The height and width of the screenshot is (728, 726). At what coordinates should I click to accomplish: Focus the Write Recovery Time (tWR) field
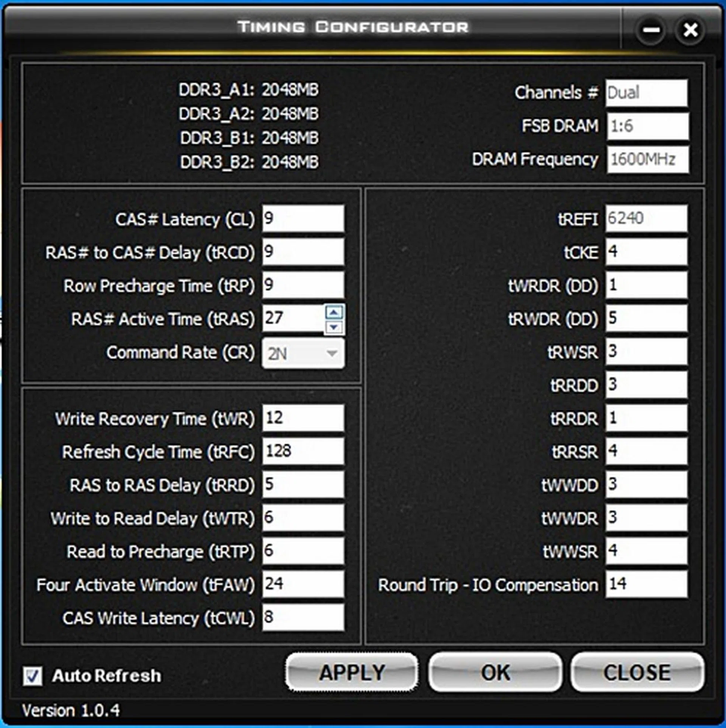(303, 418)
